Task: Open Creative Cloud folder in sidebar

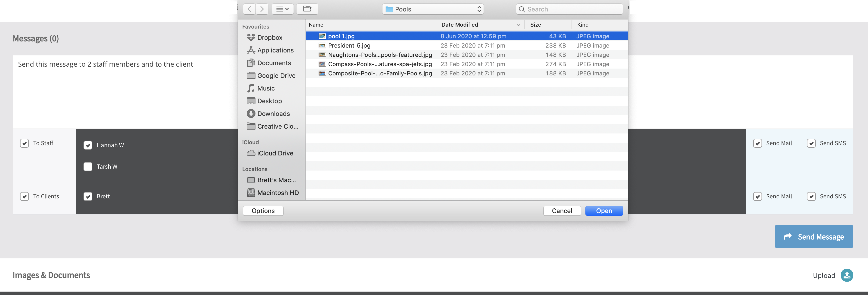Action: (273, 126)
